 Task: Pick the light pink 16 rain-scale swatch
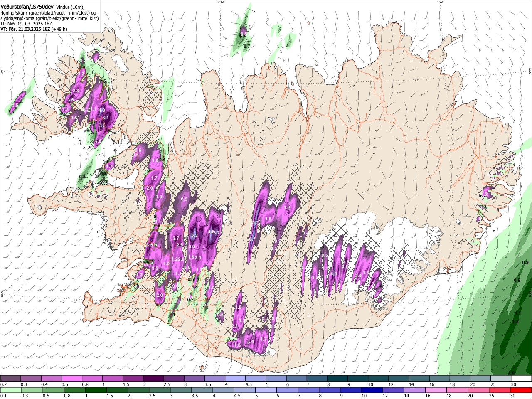click(436, 390)
